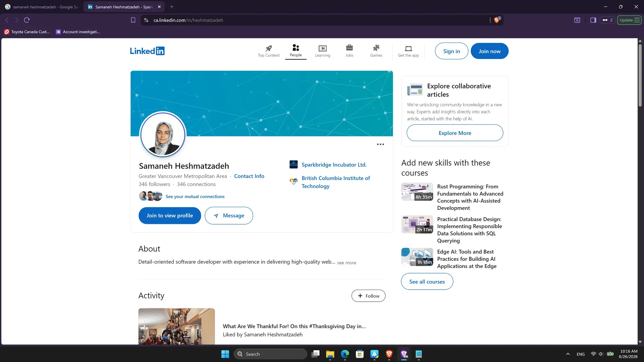The width and height of the screenshot is (644, 362).
Task: Open Rust Programming course title
Action: click(470, 197)
